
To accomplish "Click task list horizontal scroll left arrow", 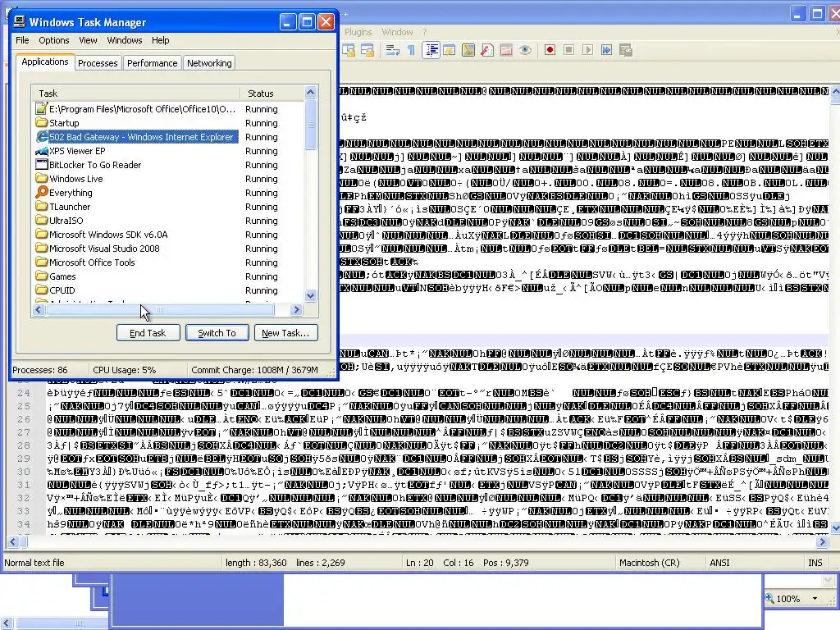I will pyautogui.click(x=38, y=309).
